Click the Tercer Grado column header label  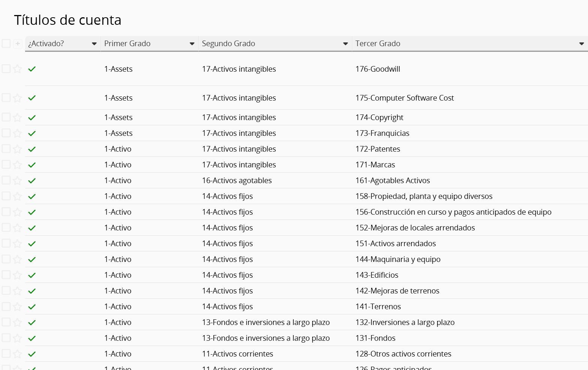click(378, 44)
